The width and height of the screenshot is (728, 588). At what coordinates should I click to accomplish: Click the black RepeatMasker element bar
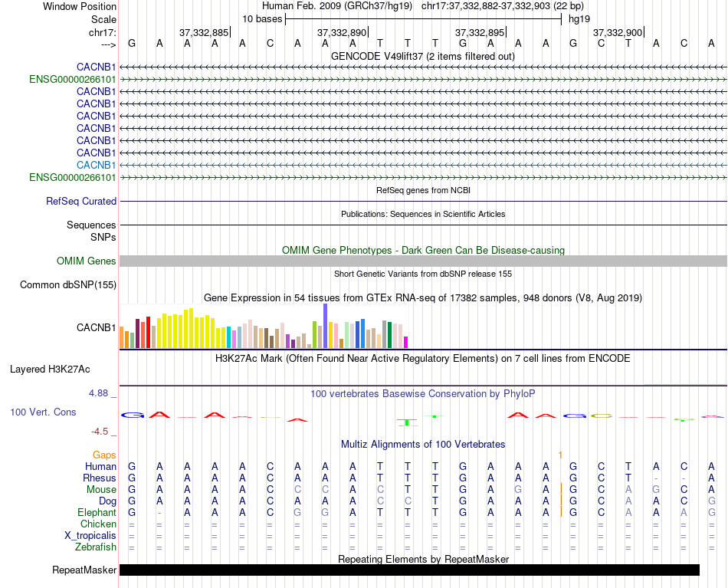(x=409, y=570)
